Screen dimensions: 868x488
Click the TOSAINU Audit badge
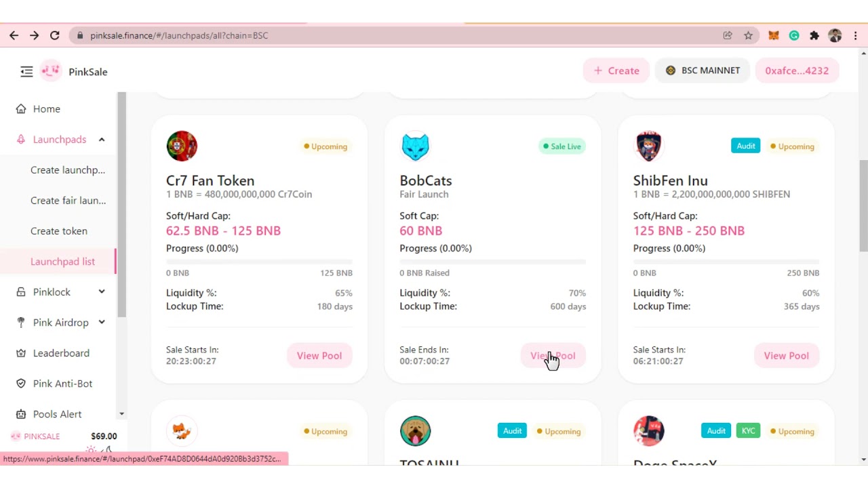[512, 430]
